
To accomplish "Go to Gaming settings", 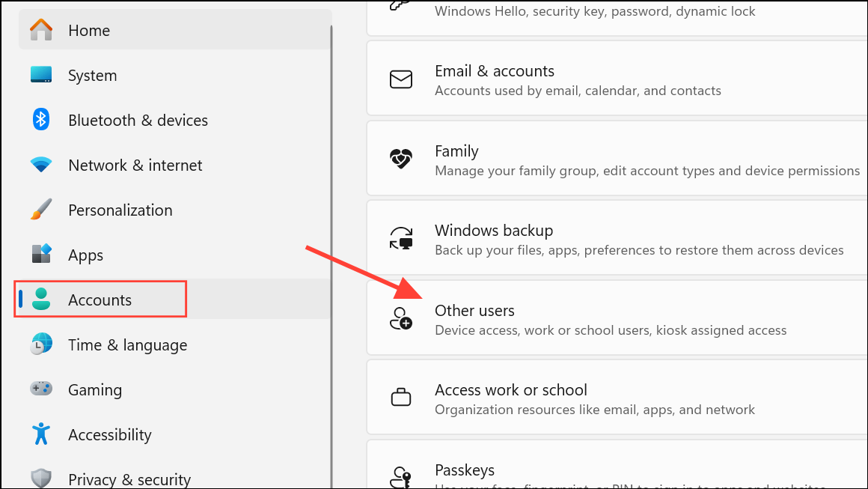I will click(175, 389).
